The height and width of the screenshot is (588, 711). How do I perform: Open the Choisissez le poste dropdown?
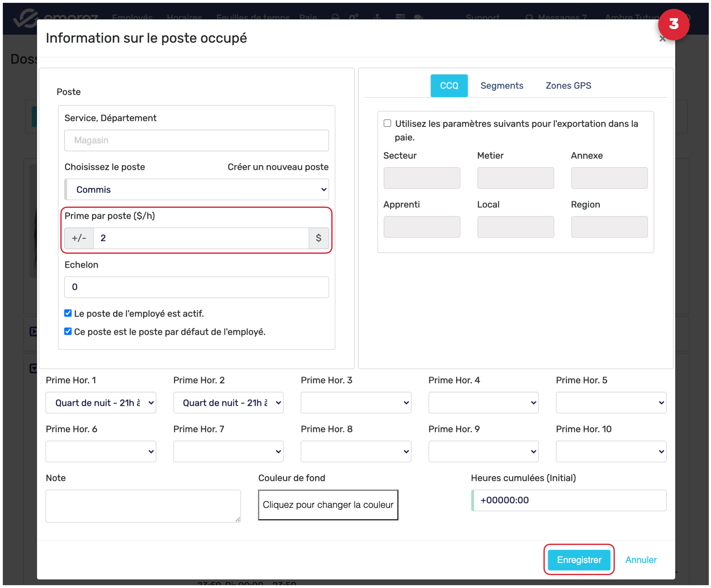(x=196, y=190)
